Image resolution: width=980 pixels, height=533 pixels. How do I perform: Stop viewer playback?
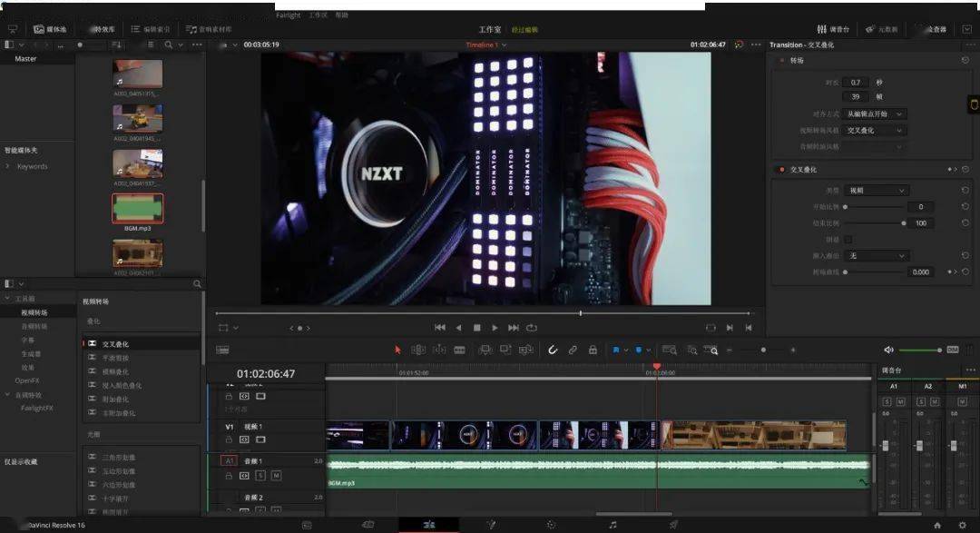(x=477, y=327)
